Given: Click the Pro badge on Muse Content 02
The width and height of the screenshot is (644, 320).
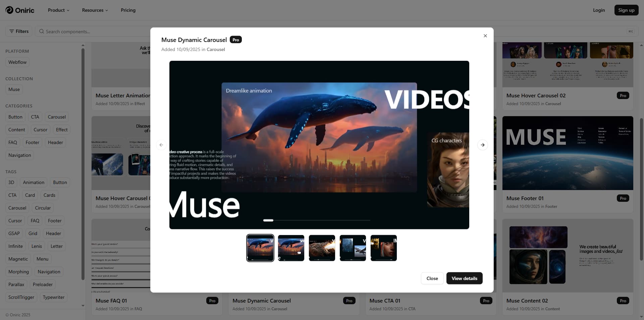Looking at the screenshot, I should pos(623,301).
